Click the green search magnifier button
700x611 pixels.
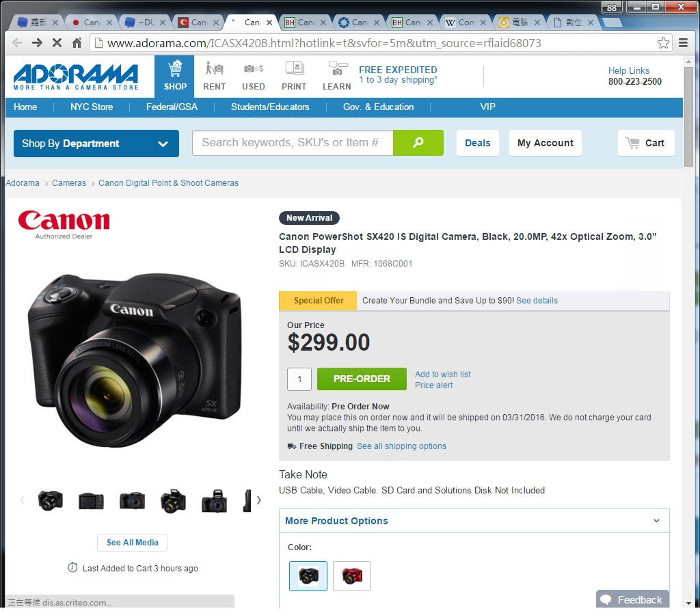click(x=418, y=143)
